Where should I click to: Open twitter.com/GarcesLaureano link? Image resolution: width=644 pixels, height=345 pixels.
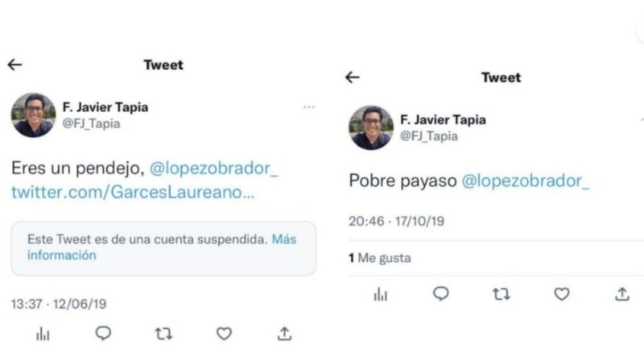[x=133, y=193]
